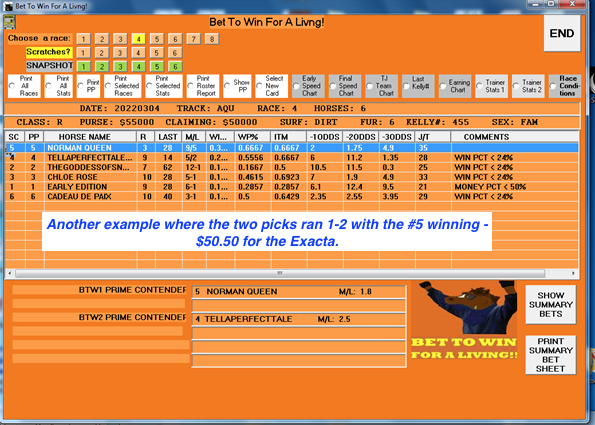Open Show Summary Bets
Viewport: 595px width, 425px height.
(551, 305)
